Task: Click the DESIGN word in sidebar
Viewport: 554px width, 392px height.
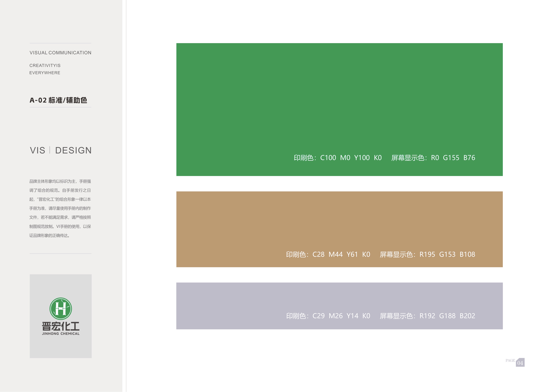Action: point(73,150)
